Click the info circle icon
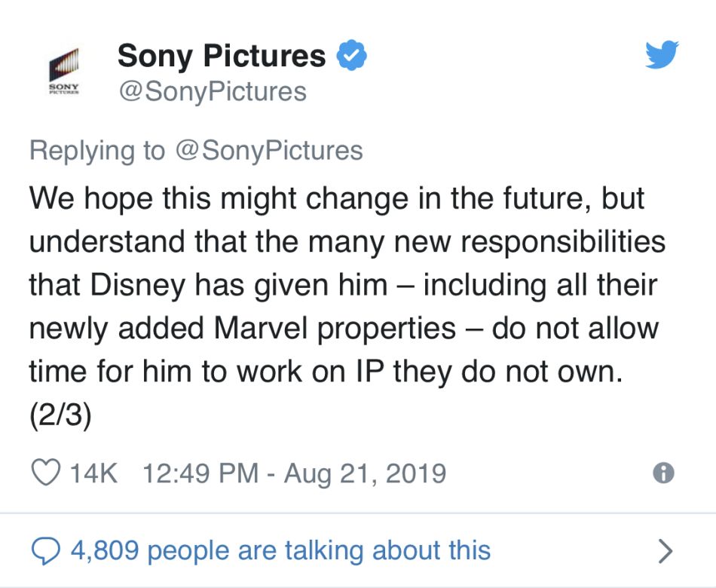Viewport: 716px width, 588px height. 663,473
